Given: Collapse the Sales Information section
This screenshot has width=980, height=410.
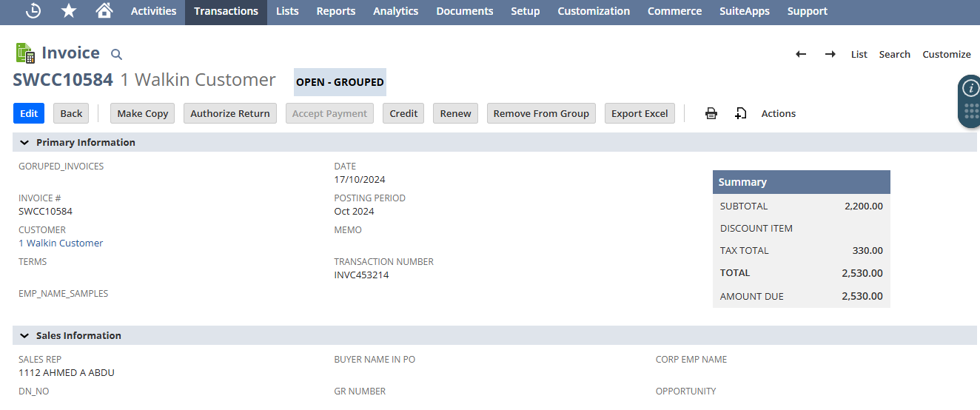Looking at the screenshot, I should click(24, 335).
